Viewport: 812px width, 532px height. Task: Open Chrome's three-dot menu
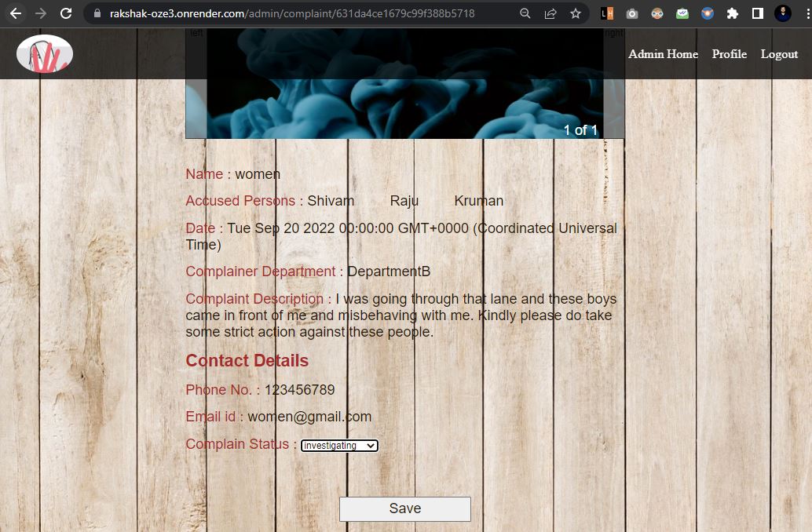pos(807,13)
